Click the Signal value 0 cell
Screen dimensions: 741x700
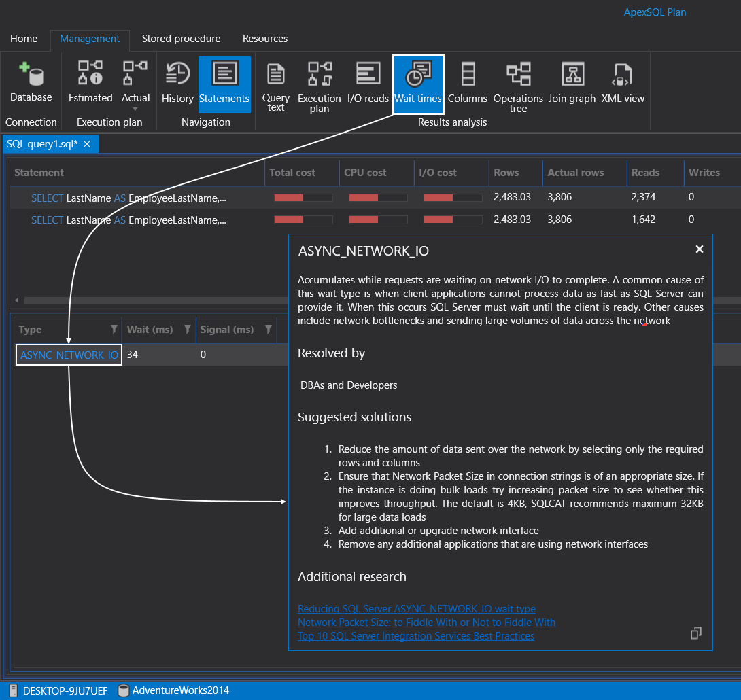point(236,355)
